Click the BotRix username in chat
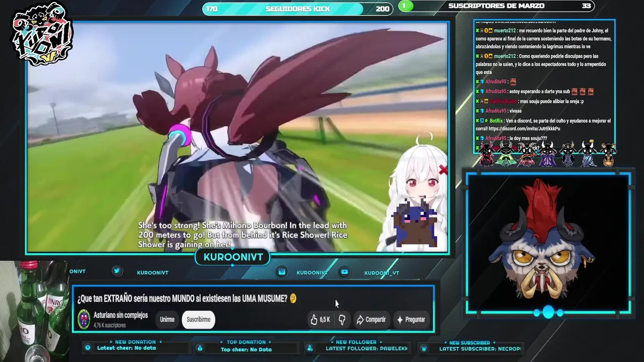 click(496, 121)
